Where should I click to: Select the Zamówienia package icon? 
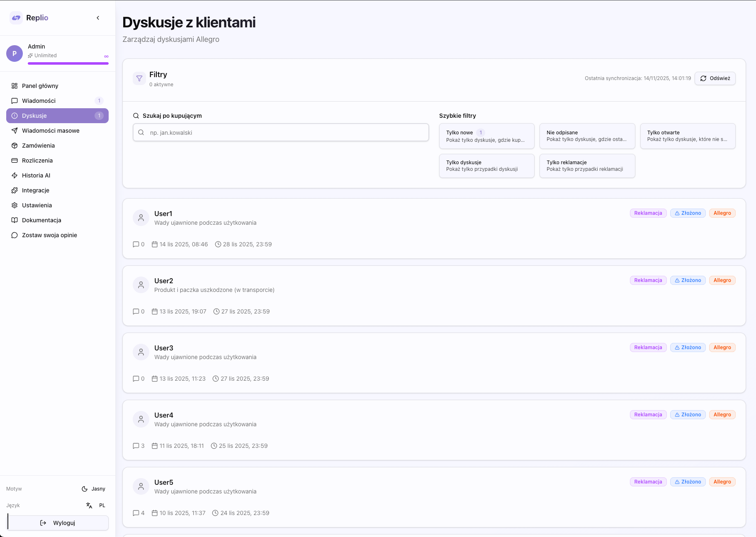point(15,146)
